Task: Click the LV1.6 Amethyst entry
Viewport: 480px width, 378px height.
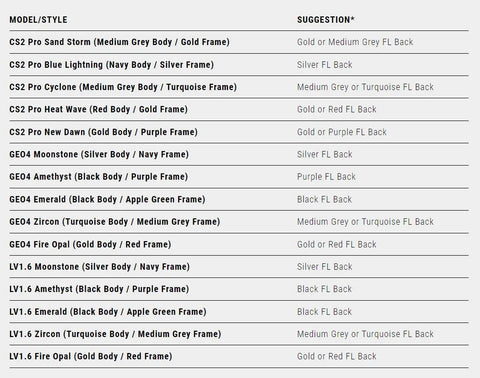Action: click(99, 289)
